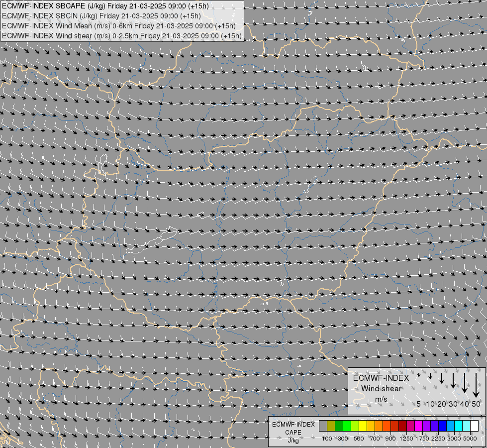Screen dimensions: 487x448
Task: Click the olive CAPE swatch above 100
Action: pyautogui.click(x=331, y=426)
